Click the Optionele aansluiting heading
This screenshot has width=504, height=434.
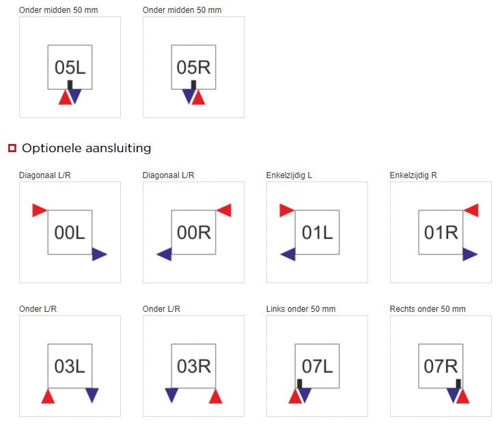[87, 148]
